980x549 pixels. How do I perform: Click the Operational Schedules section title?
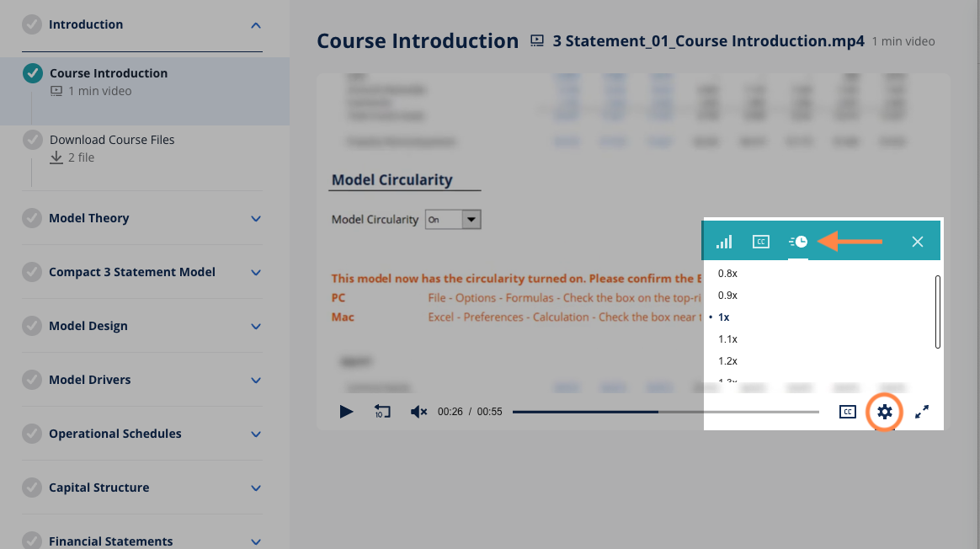pos(115,434)
